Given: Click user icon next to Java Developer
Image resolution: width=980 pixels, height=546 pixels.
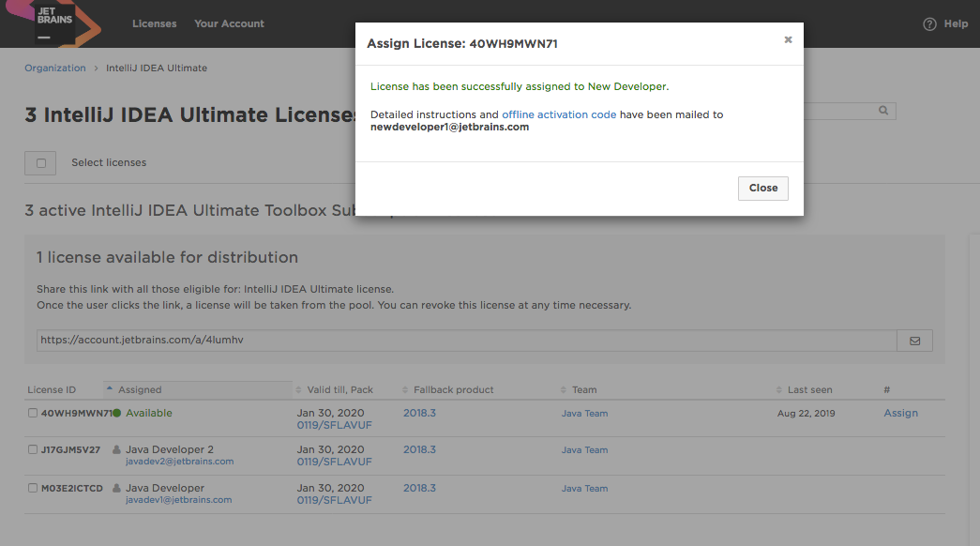Looking at the screenshot, I should coord(117,488).
